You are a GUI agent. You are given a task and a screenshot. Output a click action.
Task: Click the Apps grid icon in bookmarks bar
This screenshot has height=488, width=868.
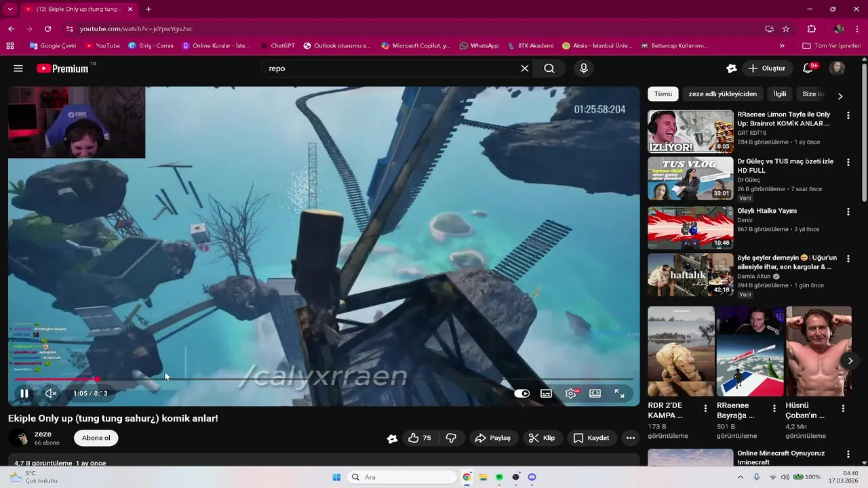[x=10, y=46]
